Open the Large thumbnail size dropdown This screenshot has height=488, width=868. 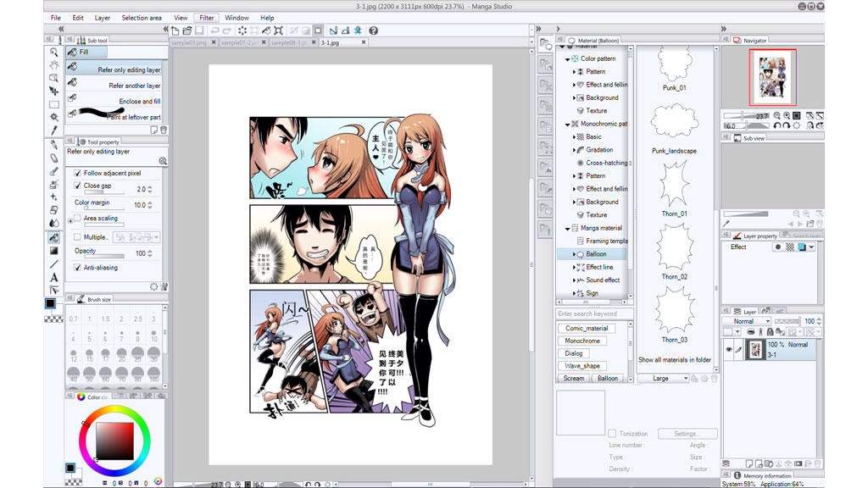click(x=663, y=379)
